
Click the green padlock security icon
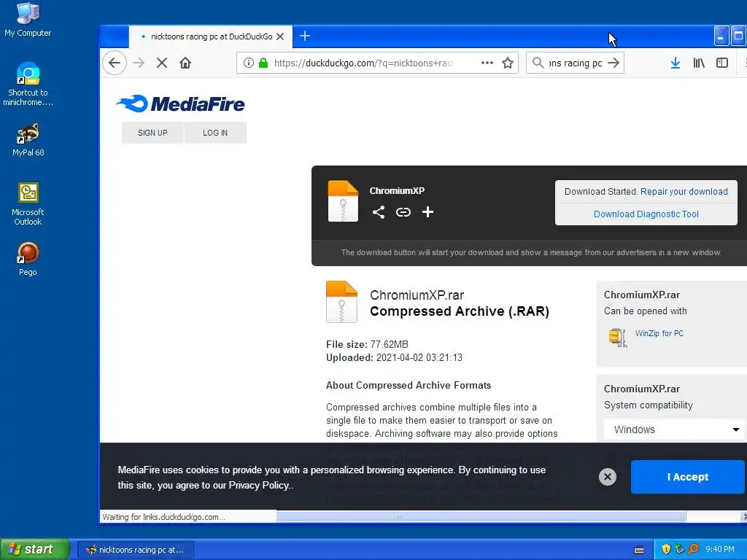[263, 63]
